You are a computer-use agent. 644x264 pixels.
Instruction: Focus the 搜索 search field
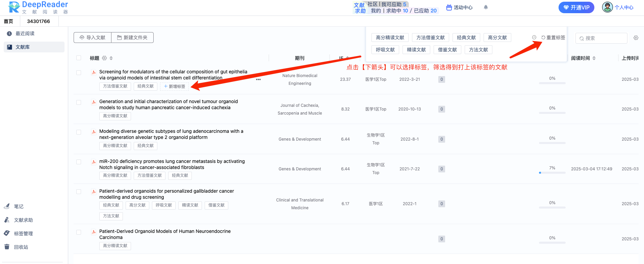[x=601, y=38]
